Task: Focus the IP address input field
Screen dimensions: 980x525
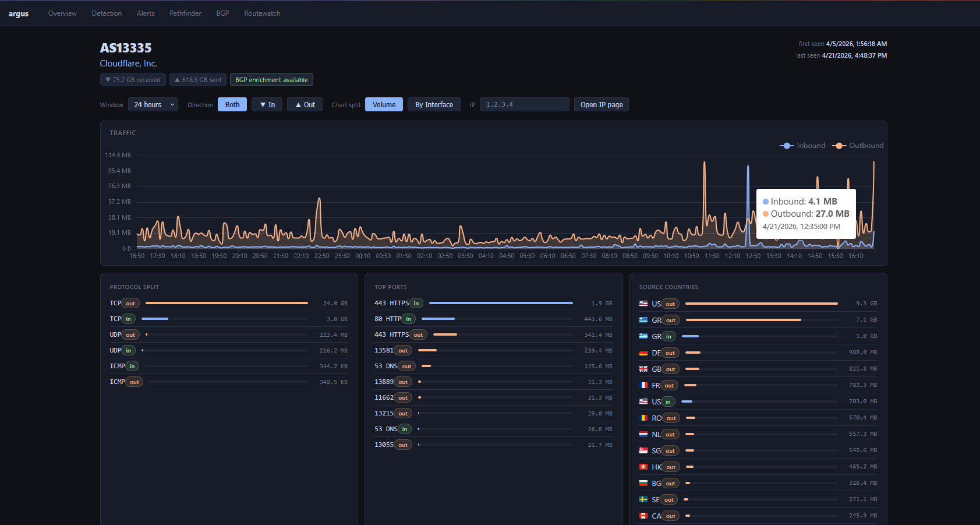Action: pos(524,105)
